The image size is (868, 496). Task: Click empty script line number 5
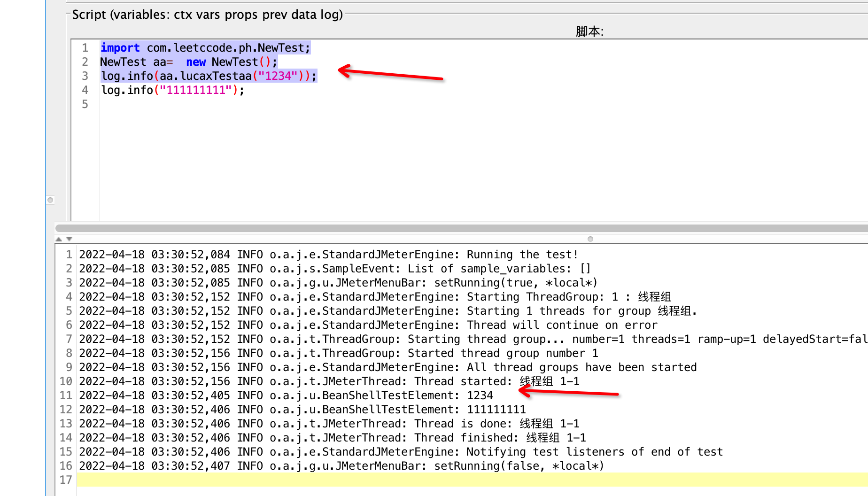(484, 104)
